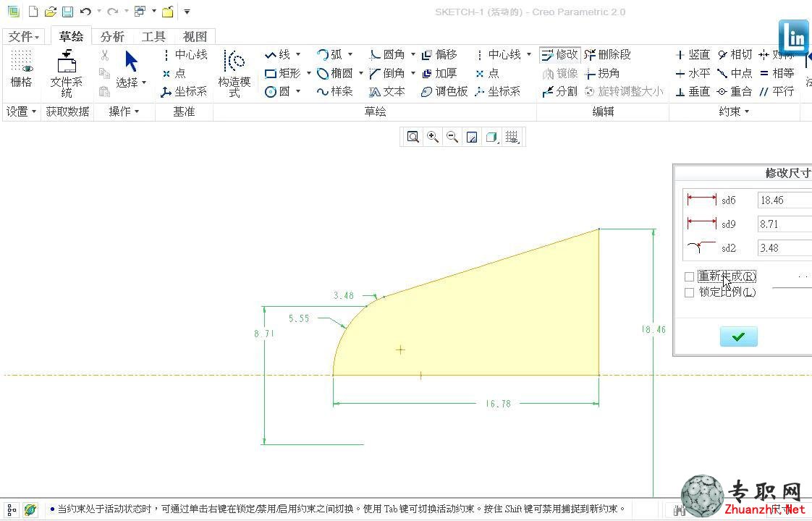Select the 文本 text tool
The image size is (812, 521).
387,92
